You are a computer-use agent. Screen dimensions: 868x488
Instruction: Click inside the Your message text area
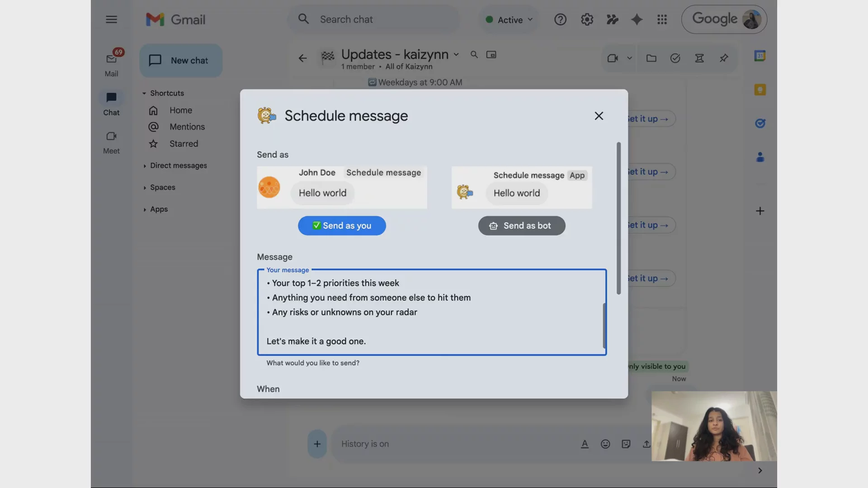click(432, 312)
